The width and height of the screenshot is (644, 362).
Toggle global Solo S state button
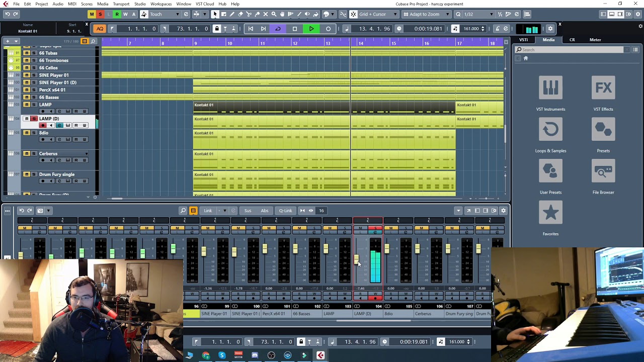click(100, 14)
